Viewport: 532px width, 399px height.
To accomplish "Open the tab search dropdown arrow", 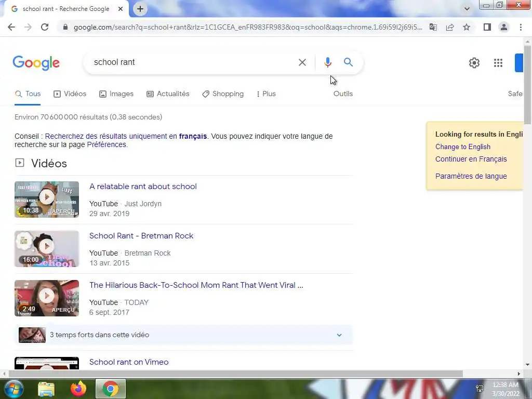I will [x=467, y=9].
